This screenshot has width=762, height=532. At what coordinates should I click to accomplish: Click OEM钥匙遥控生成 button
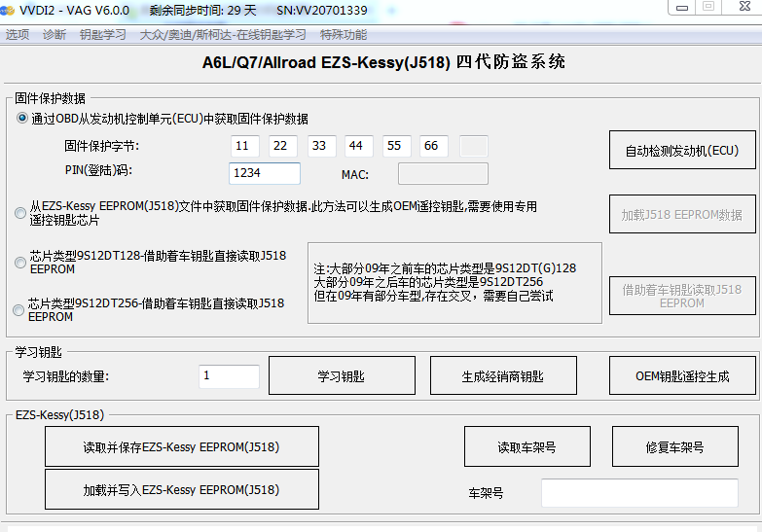[x=682, y=376]
